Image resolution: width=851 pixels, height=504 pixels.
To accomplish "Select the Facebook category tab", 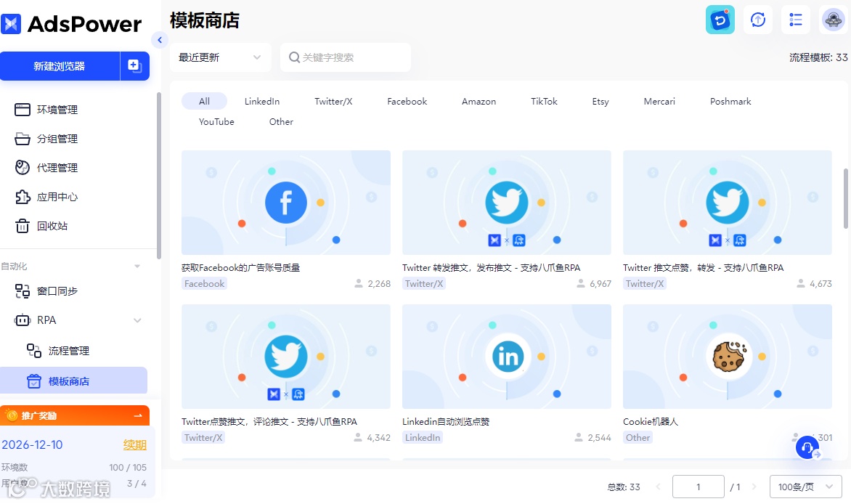I will (x=407, y=101).
